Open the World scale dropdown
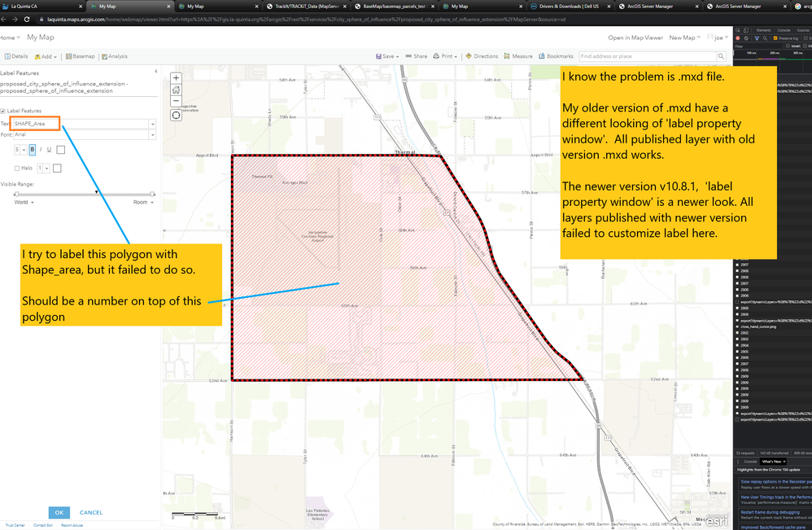This screenshot has height=530, width=812. pos(24,203)
